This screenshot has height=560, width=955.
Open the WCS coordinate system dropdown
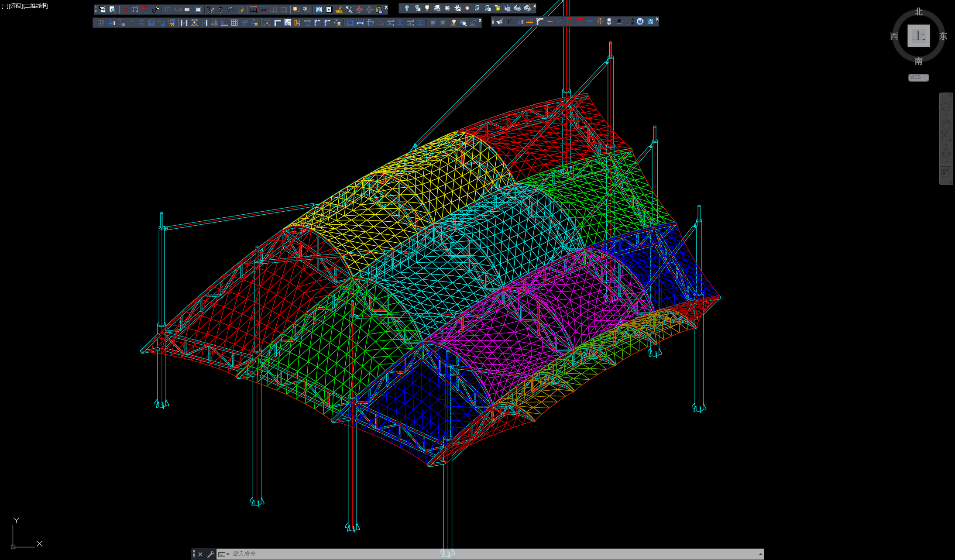click(919, 77)
